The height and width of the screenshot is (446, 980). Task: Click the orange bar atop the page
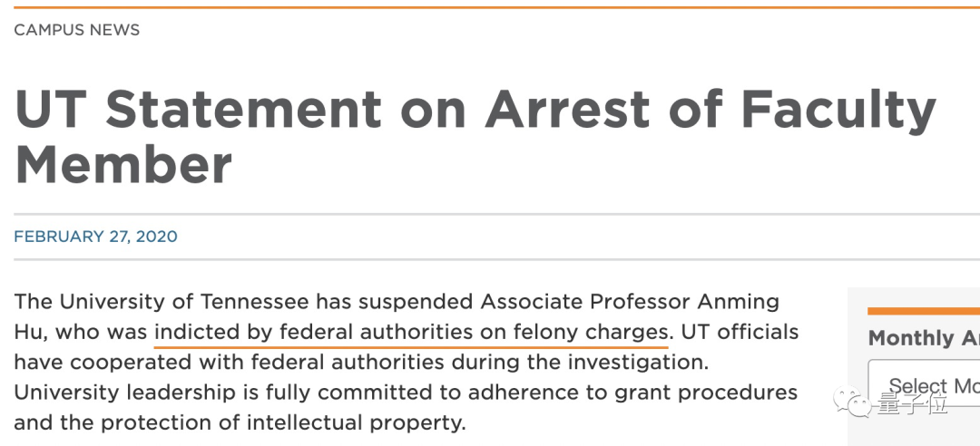[x=490, y=7]
